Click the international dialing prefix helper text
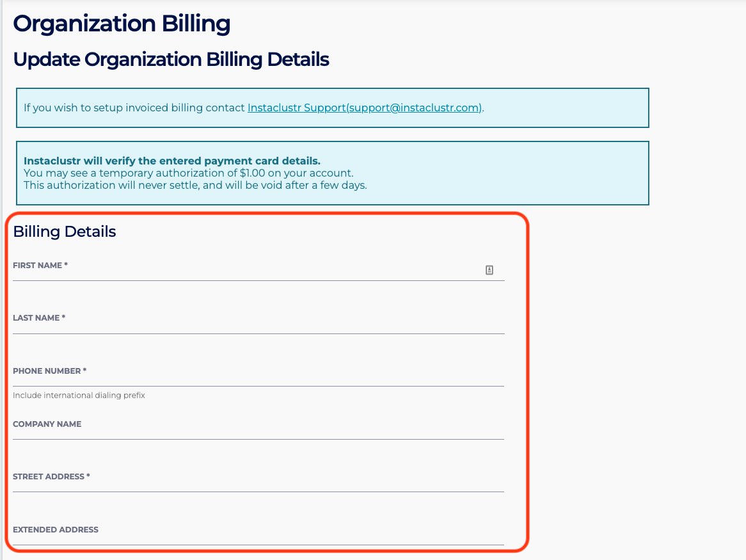This screenshot has width=746, height=560. pyautogui.click(x=79, y=395)
